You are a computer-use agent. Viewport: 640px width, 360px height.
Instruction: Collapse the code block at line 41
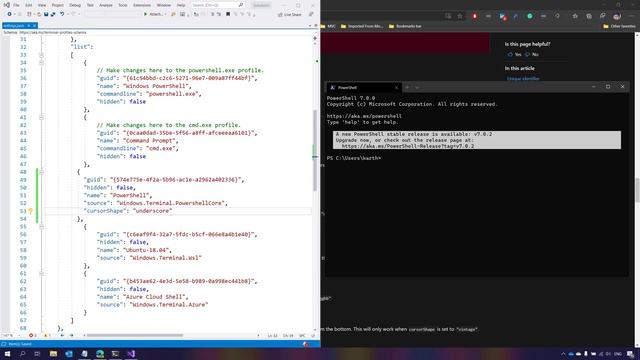pyautogui.click(x=41, y=117)
